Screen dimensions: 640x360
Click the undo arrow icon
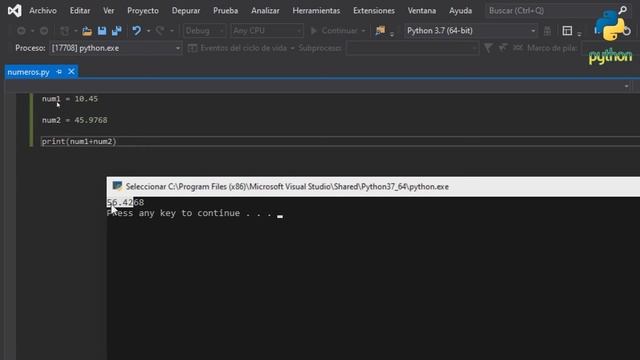pos(136,31)
